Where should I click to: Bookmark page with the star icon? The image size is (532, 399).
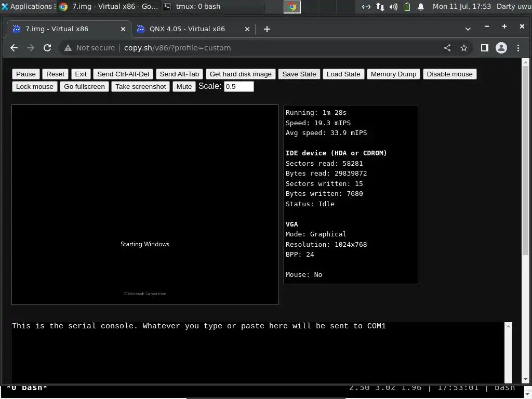pos(464,48)
